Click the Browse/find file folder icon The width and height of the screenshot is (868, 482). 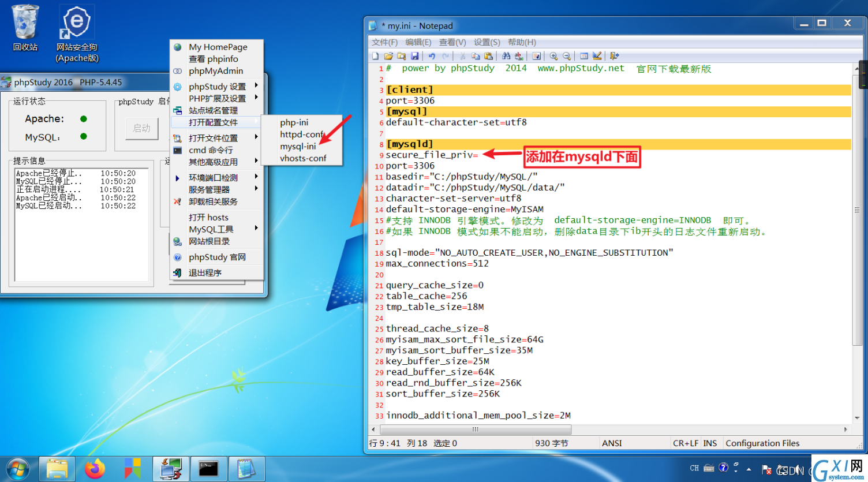tap(401, 56)
